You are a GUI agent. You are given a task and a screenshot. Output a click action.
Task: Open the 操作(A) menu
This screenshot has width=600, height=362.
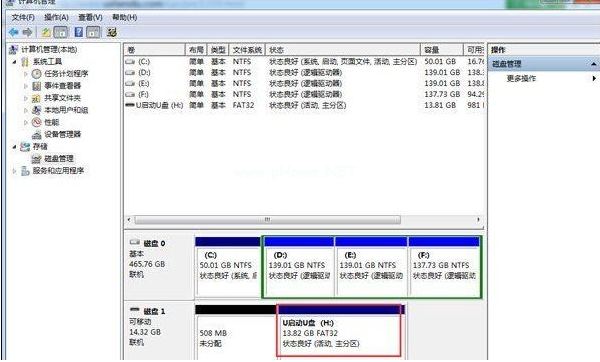56,18
